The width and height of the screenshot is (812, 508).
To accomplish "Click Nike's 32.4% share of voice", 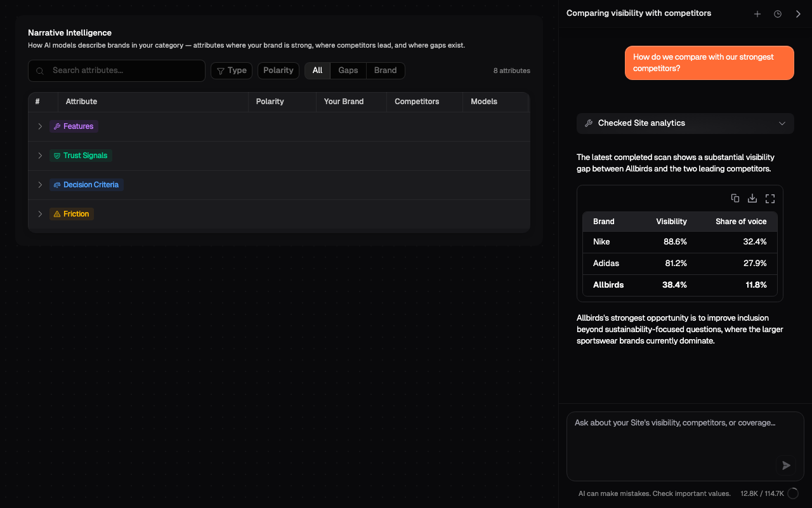I will coord(755,242).
